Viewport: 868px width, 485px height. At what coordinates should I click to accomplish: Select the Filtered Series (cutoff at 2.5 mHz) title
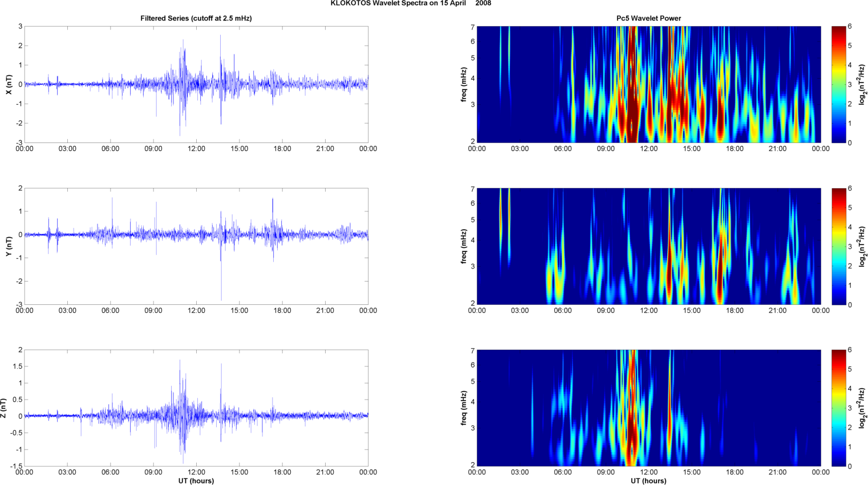(196, 18)
